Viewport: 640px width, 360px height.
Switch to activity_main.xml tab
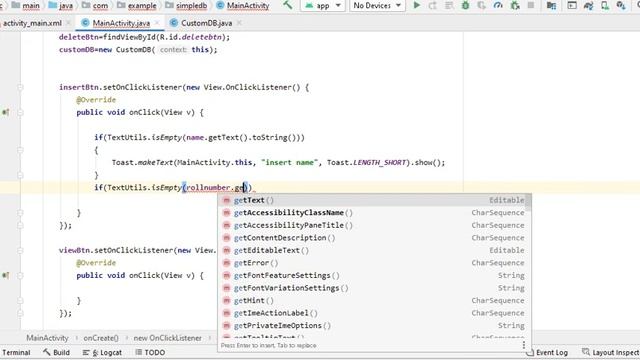(x=32, y=23)
